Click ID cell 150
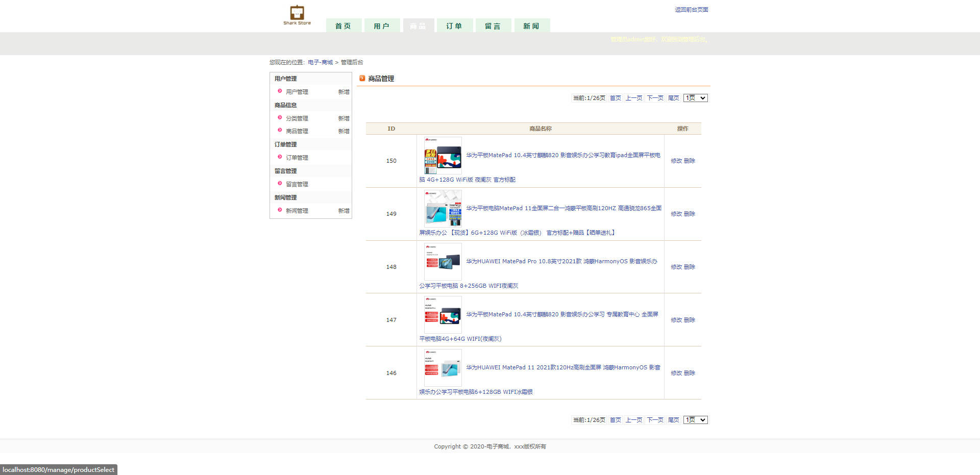Viewport: 980px width, 475px height. 391,161
